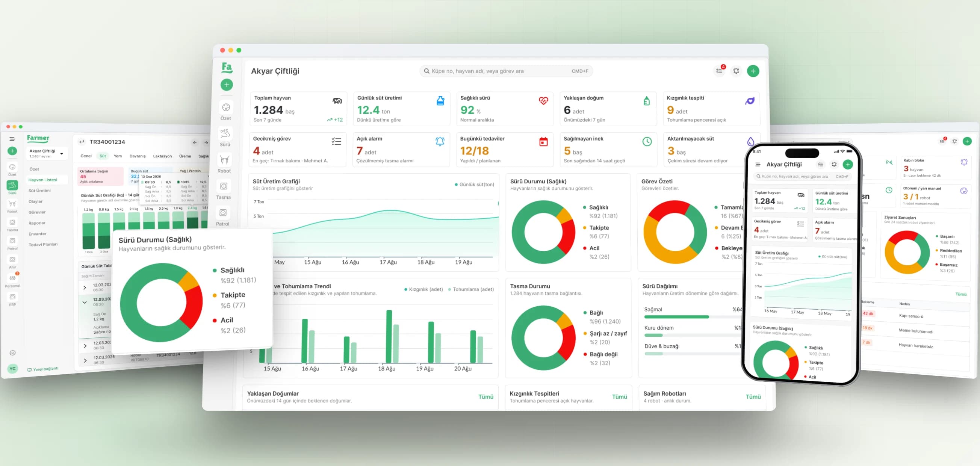The height and width of the screenshot is (466, 980).
Task: Open the Üreme tab
Action: point(185,156)
